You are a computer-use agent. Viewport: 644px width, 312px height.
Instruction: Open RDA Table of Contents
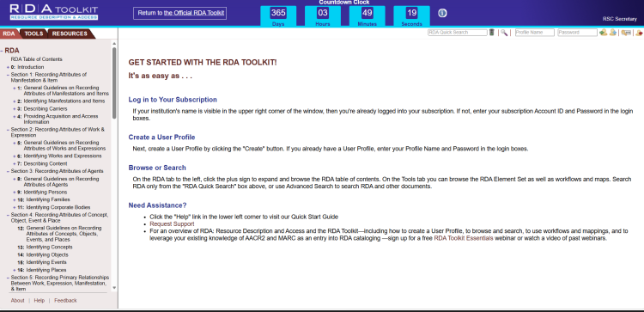click(x=37, y=59)
